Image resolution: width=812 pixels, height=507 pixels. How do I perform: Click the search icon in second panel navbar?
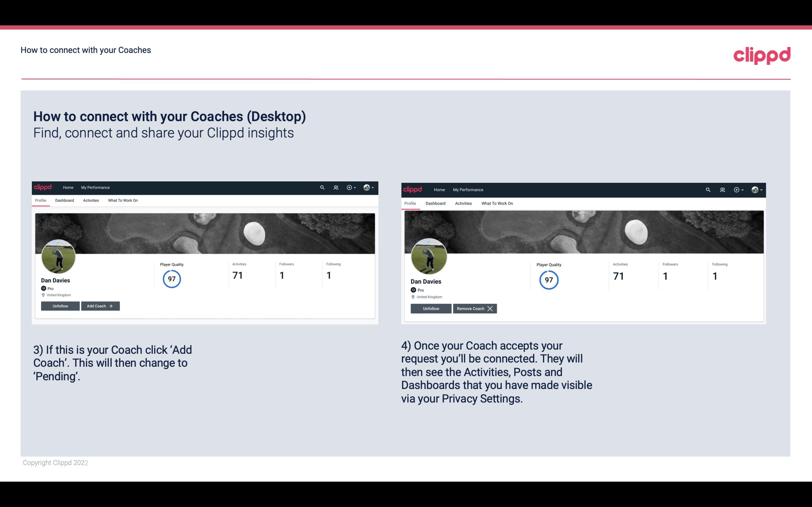707,189
